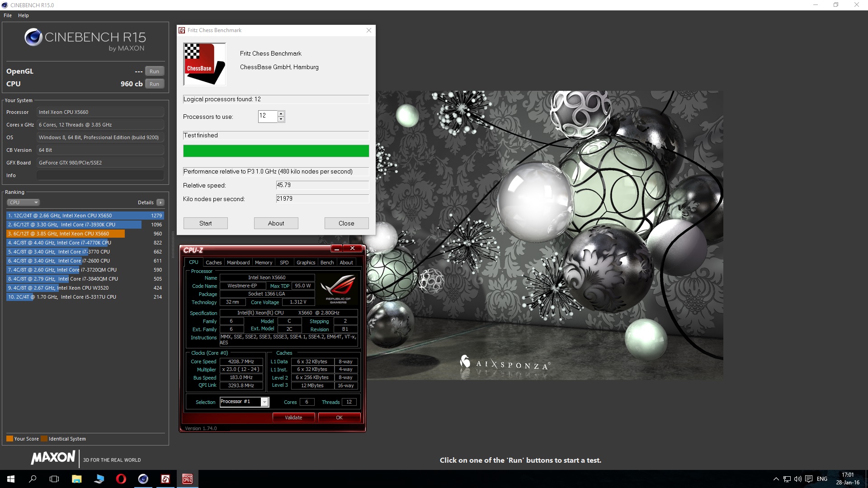Click the volume icon in the system tray
This screenshot has height=488, width=868.
coord(798,479)
